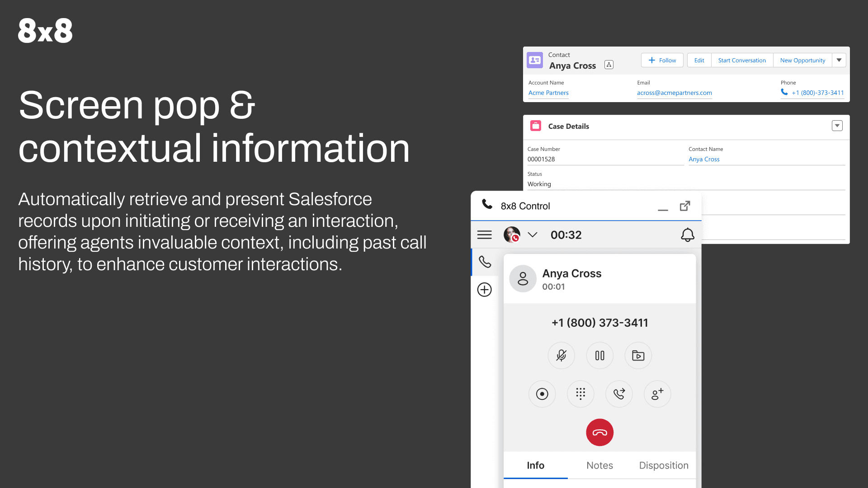Switch to the Info tab
Screen dimensions: 868x488
535,465
